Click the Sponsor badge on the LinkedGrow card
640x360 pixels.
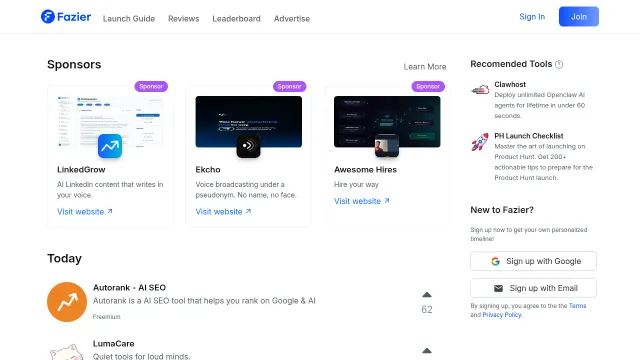pos(151,87)
